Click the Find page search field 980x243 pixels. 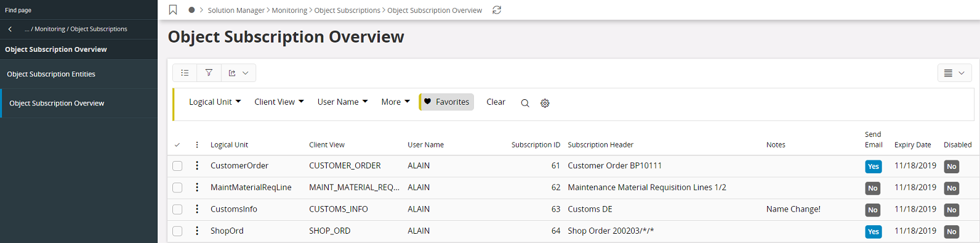[79, 10]
